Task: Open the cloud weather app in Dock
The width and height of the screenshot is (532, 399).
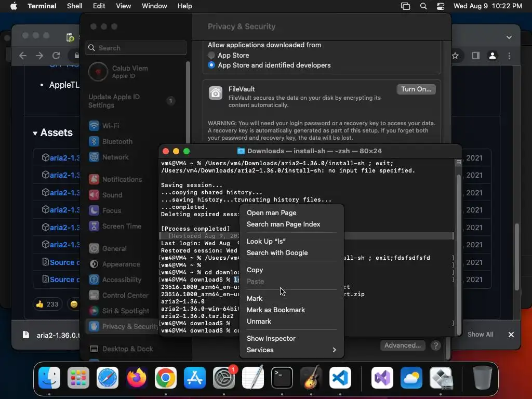Action: pos(411,378)
